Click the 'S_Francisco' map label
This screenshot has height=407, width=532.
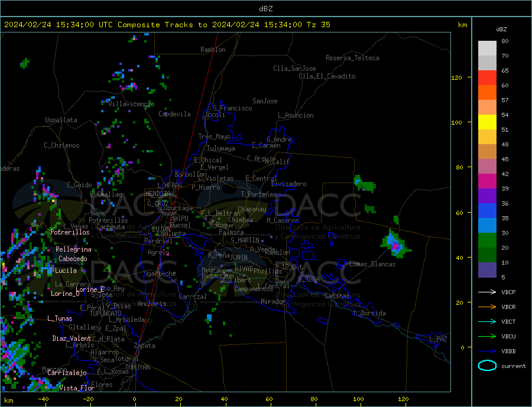pyautogui.click(x=232, y=108)
